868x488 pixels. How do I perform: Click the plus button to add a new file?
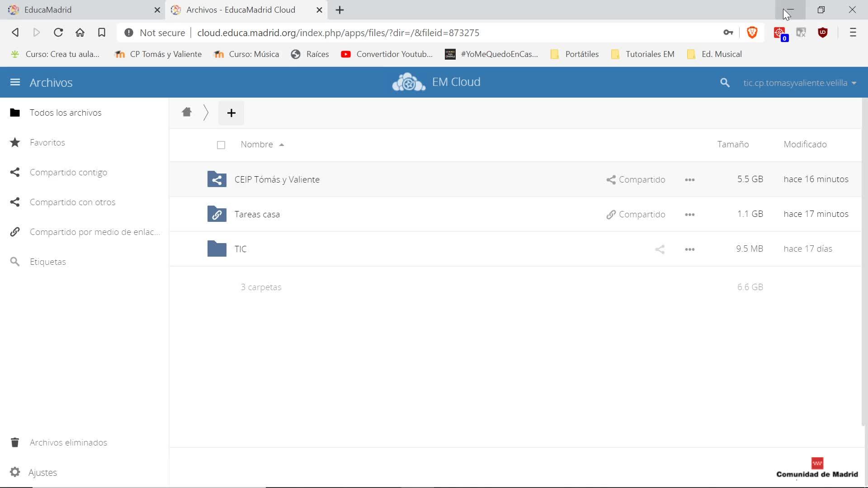tap(231, 113)
